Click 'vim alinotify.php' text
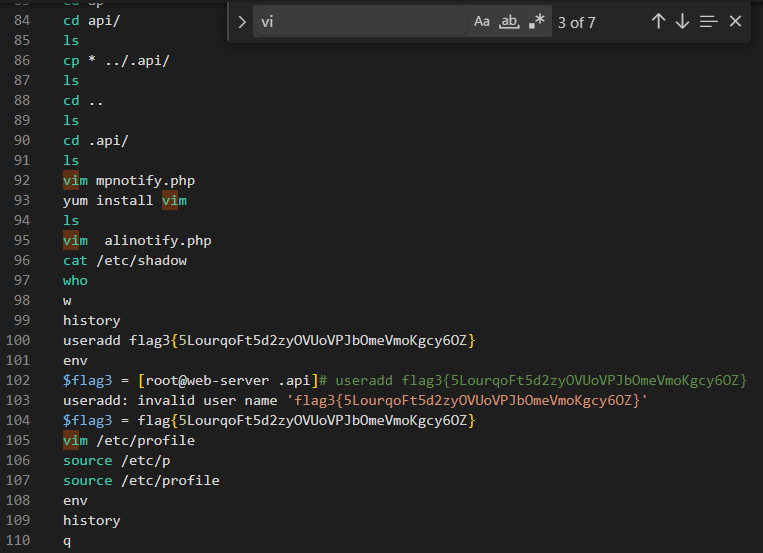Image resolution: width=763 pixels, height=553 pixels. 137,240
